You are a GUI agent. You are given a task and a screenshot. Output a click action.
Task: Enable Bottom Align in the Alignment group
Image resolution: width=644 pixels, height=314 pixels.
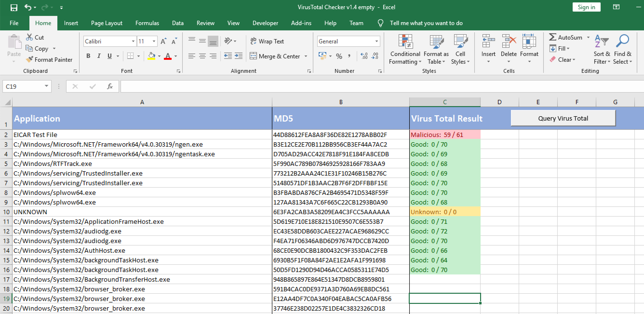click(x=213, y=41)
